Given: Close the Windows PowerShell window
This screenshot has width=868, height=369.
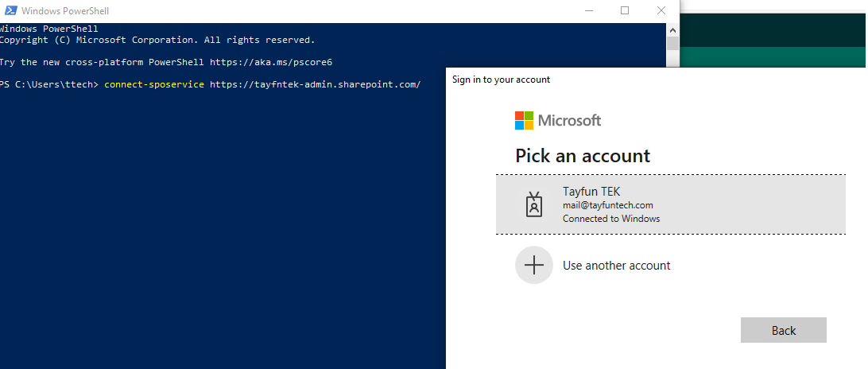Looking at the screenshot, I should (x=661, y=10).
